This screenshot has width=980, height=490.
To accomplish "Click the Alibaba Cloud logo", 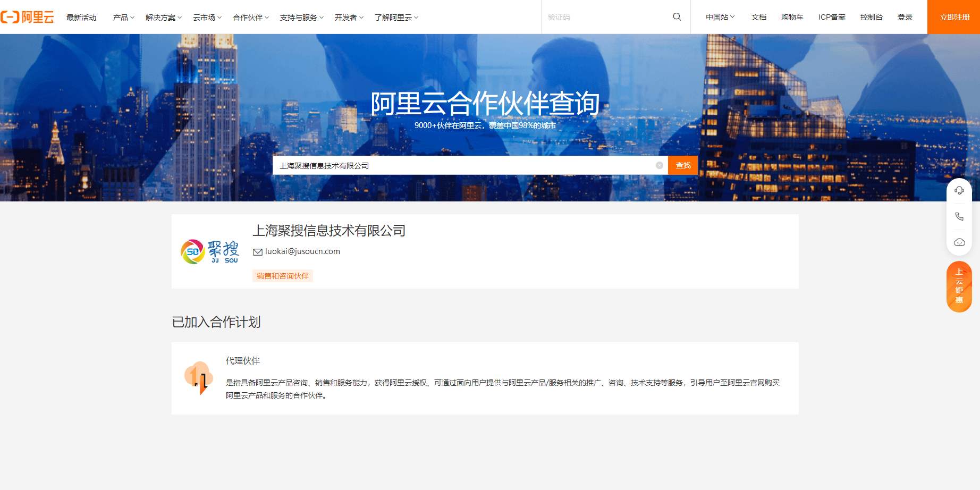I will (28, 17).
